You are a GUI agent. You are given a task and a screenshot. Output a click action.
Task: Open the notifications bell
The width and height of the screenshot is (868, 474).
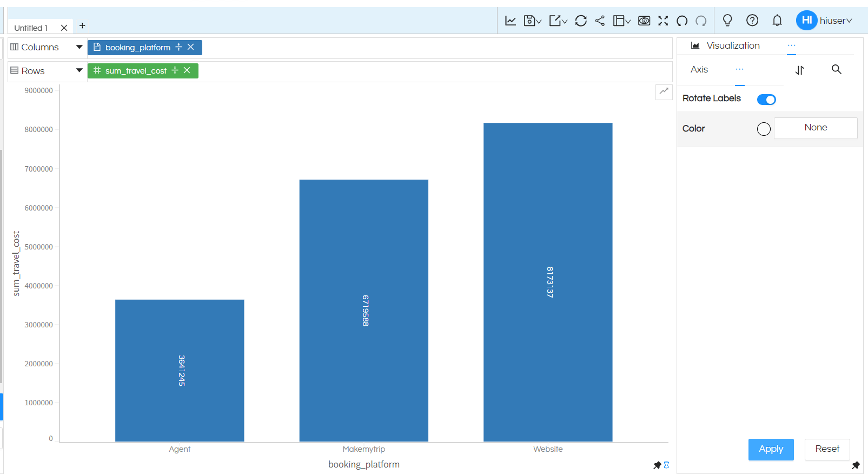point(777,21)
